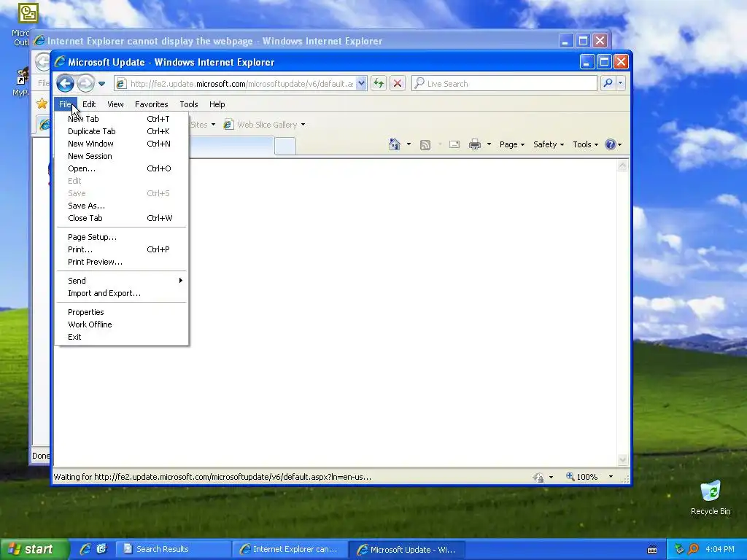This screenshot has width=747, height=560.
Task: Expand the Send submenu
Action: (121, 281)
